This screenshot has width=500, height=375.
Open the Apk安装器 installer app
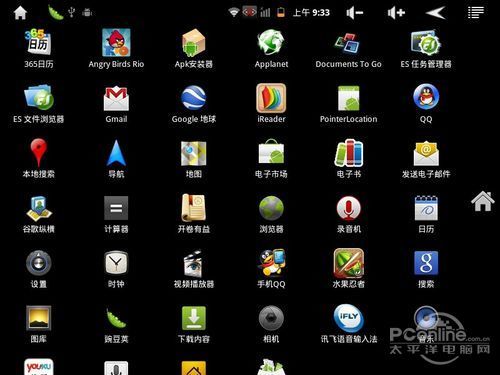click(194, 43)
